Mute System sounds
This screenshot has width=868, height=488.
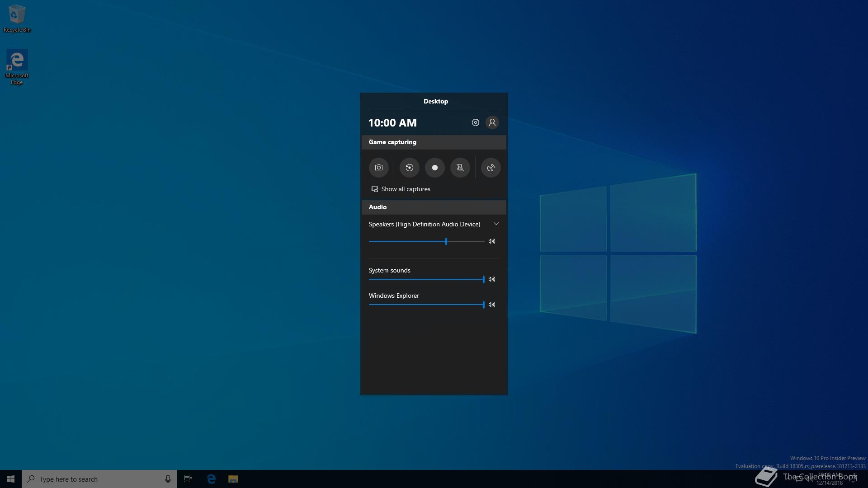pos(492,279)
